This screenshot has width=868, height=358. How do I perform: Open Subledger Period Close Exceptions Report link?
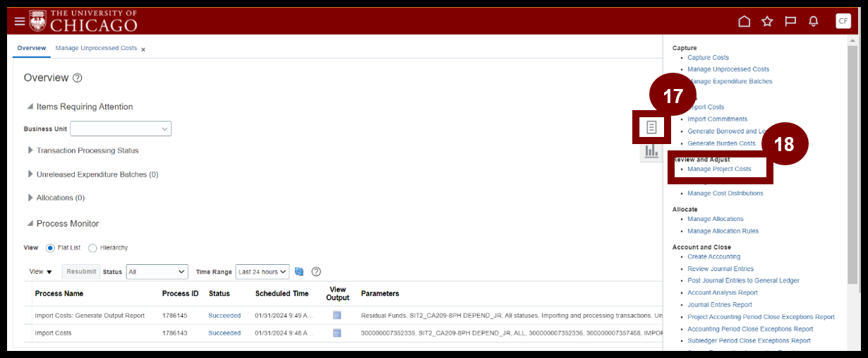[749, 341]
